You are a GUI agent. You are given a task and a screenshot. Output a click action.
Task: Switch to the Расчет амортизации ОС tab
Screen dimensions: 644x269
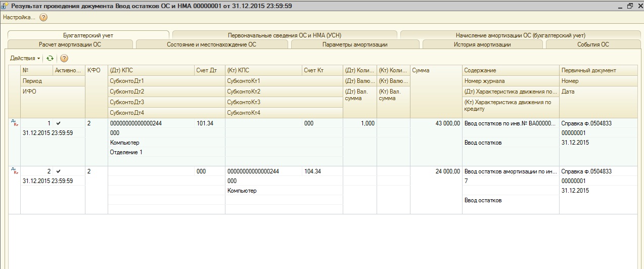click(x=70, y=44)
